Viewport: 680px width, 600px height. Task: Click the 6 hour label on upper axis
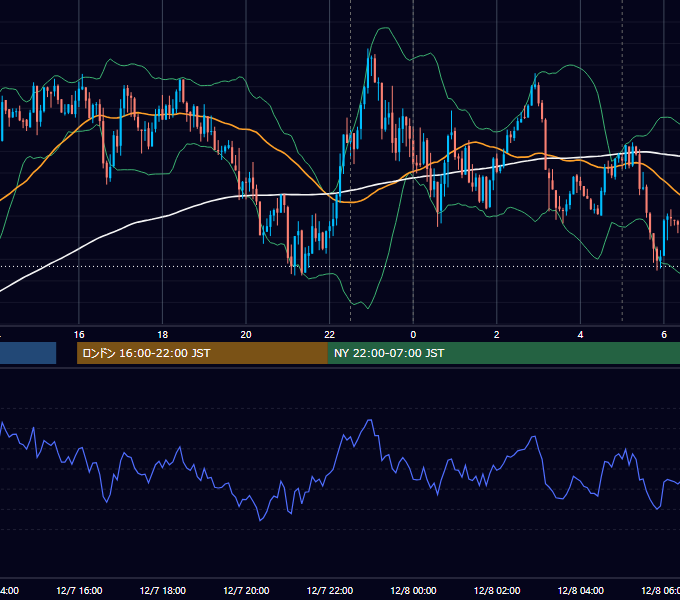pyautogui.click(x=664, y=335)
